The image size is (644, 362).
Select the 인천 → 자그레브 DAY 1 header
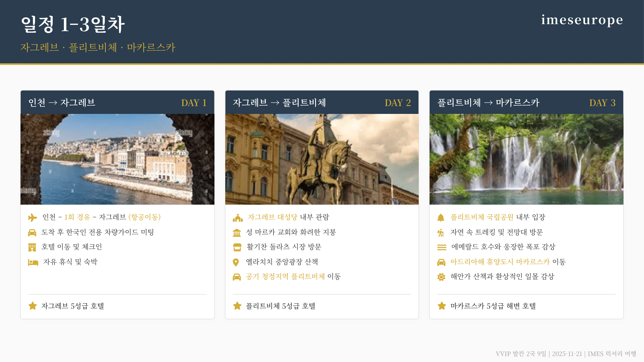pyautogui.click(x=117, y=103)
